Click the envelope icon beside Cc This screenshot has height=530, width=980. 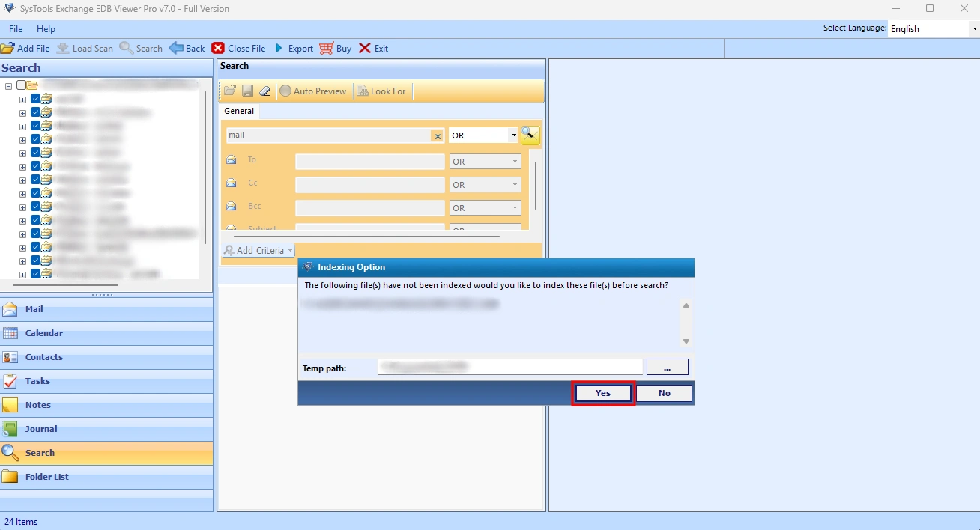pos(232,183)
